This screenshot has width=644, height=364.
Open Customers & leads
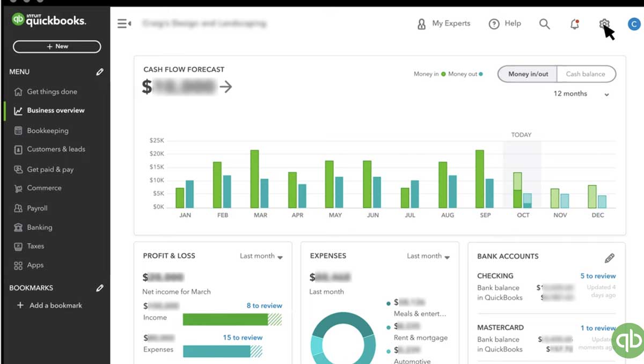coord(17,149)
